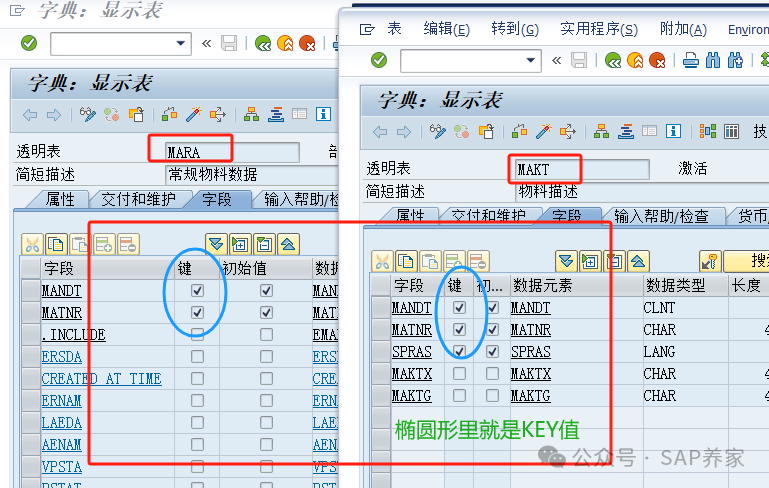Viewport: 769px width, 488px height.
Task: Toggle the key checkbox for MATNR in MARA table
Action: [197, 312]
